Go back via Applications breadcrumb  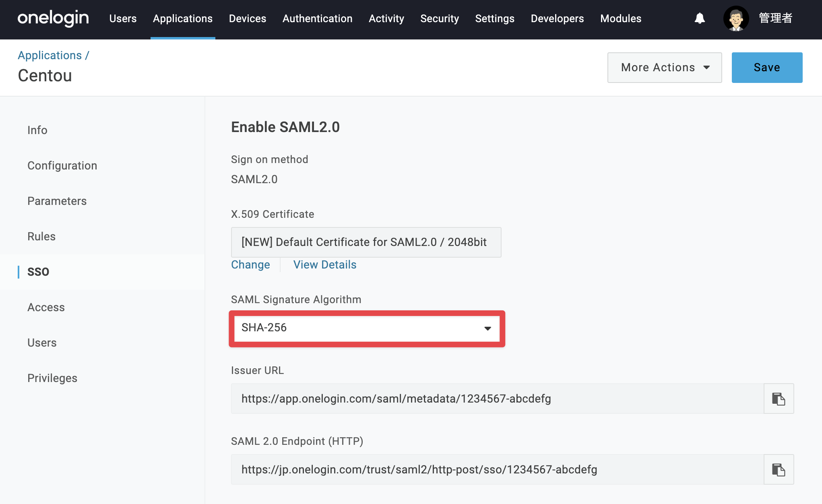pyautogui.click(x=50, y=56)
